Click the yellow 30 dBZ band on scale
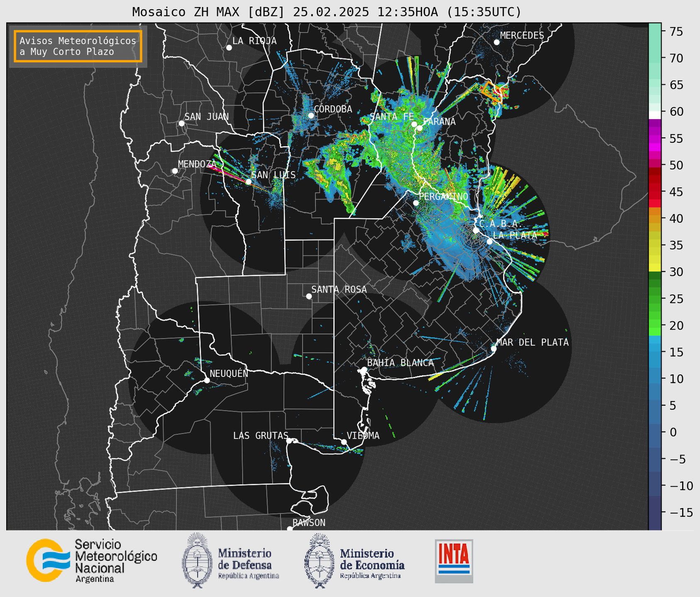The height and width of the screenshot is (597, 700). (655, 268)
